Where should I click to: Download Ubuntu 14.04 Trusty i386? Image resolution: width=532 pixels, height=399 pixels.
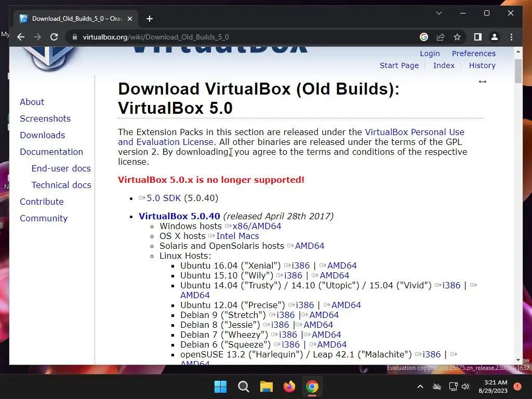tap(451, 285)
